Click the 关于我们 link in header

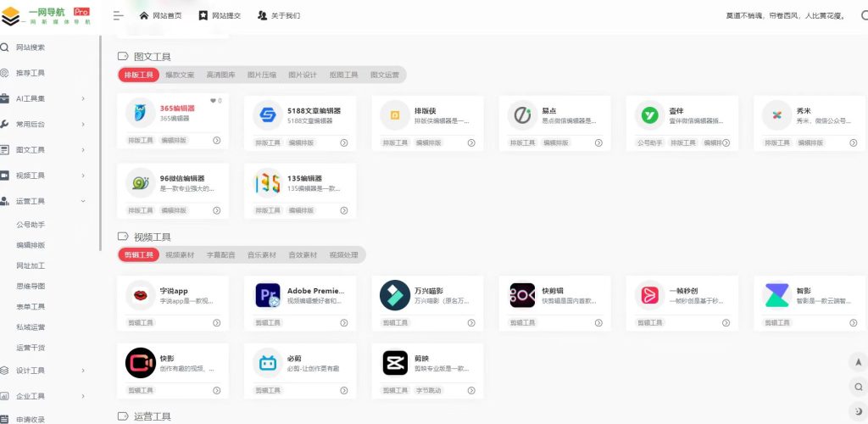click(278, 15)
